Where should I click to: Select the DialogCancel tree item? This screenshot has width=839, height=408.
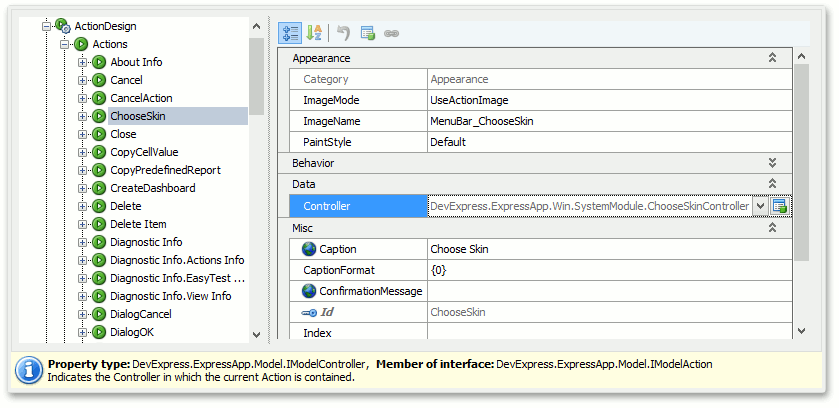click(141, 314)
